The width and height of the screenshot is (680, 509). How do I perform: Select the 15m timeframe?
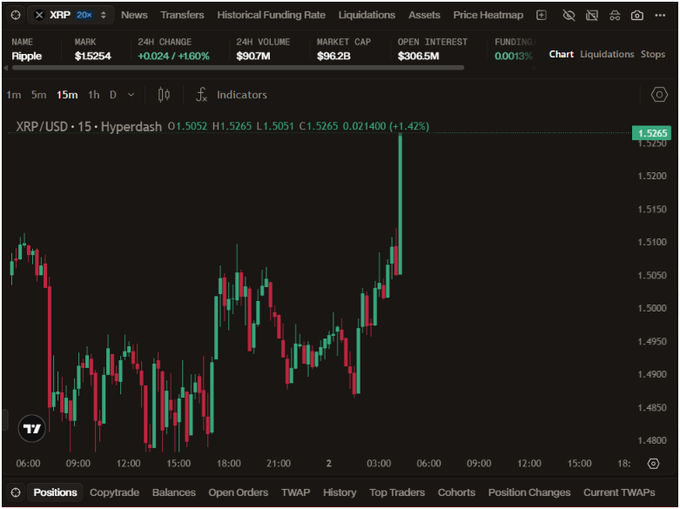tap(67, 95)
